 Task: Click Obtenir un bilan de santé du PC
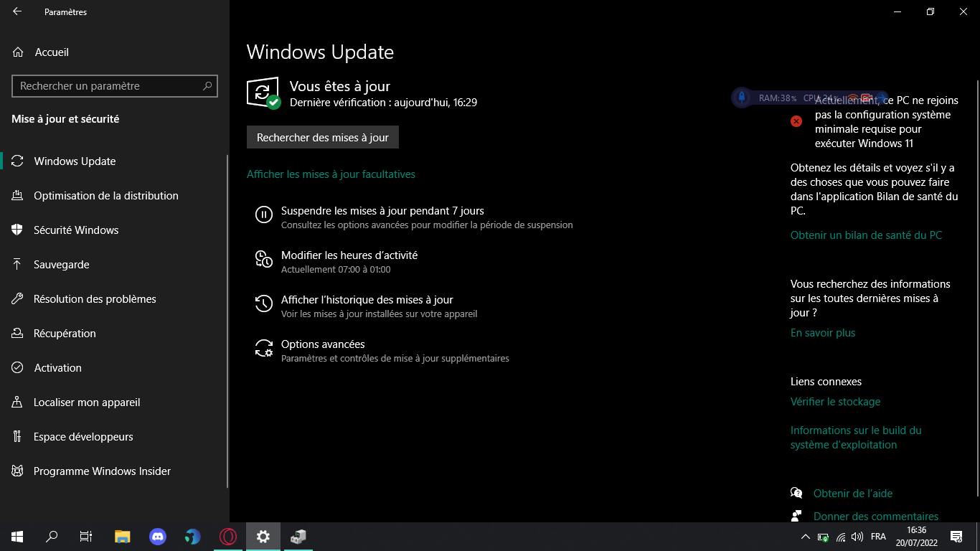(866, 235)
